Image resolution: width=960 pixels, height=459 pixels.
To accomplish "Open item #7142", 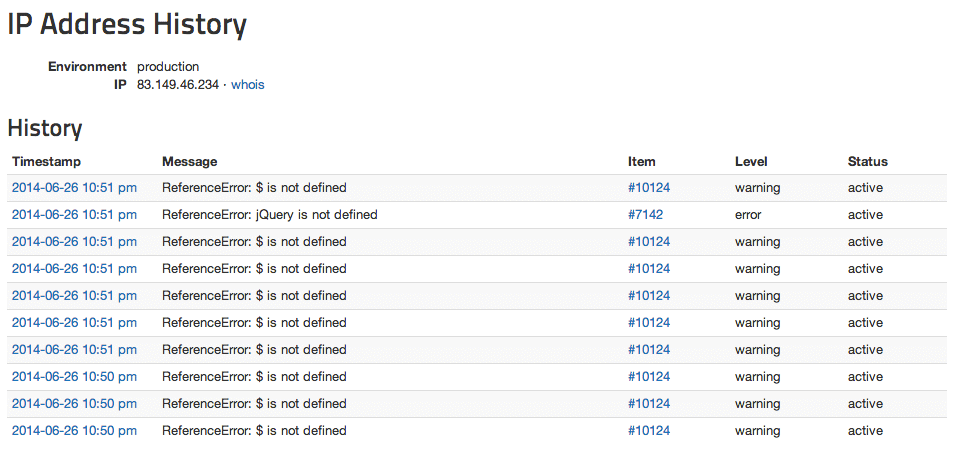I will point(645,214).
